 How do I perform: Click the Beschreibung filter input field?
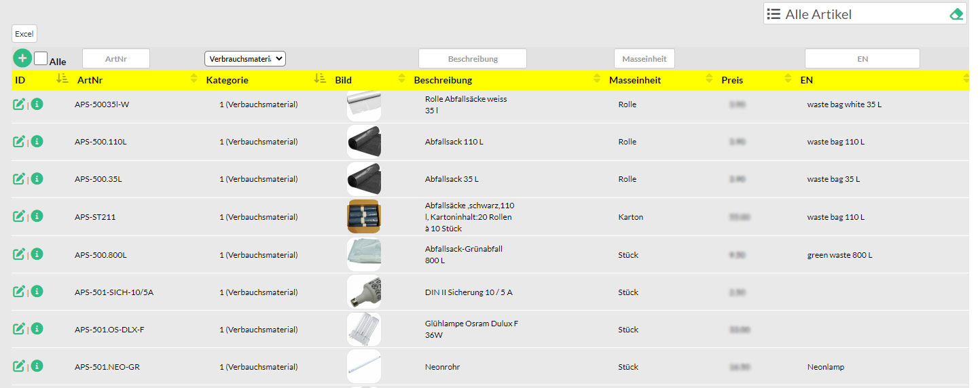click(x=472, y=59)
